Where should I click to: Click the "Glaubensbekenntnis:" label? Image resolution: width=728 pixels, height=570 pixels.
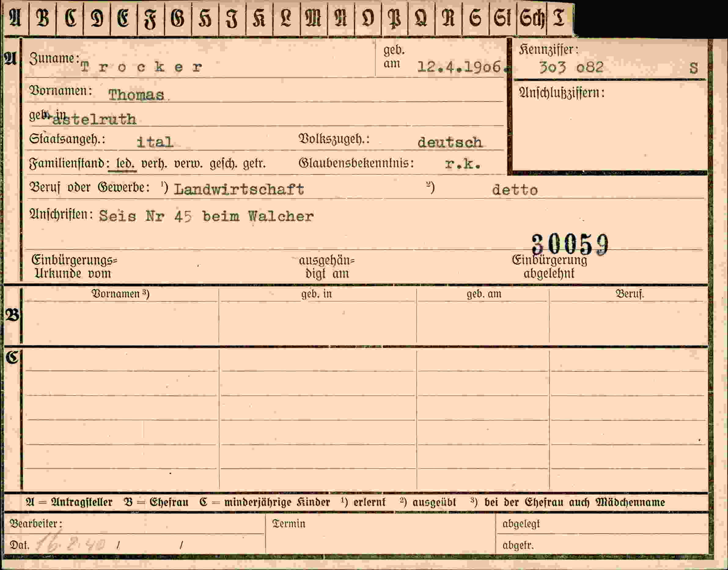coord(356,163)
